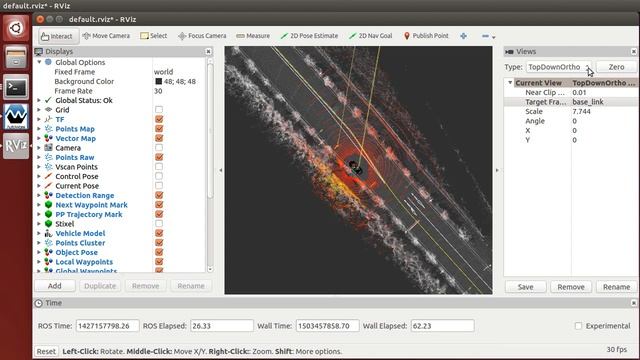
Task: Expand the Points Cluster node
Action: (39, 243)
